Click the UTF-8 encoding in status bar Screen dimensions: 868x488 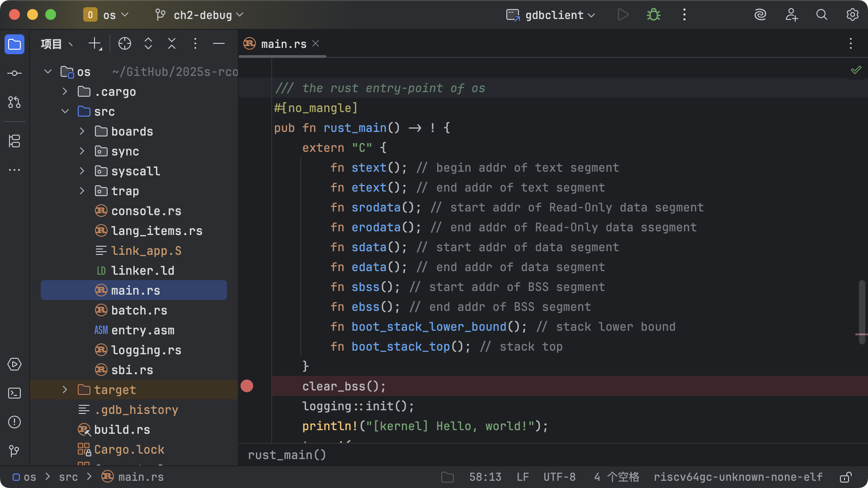[x=559, y=477]
